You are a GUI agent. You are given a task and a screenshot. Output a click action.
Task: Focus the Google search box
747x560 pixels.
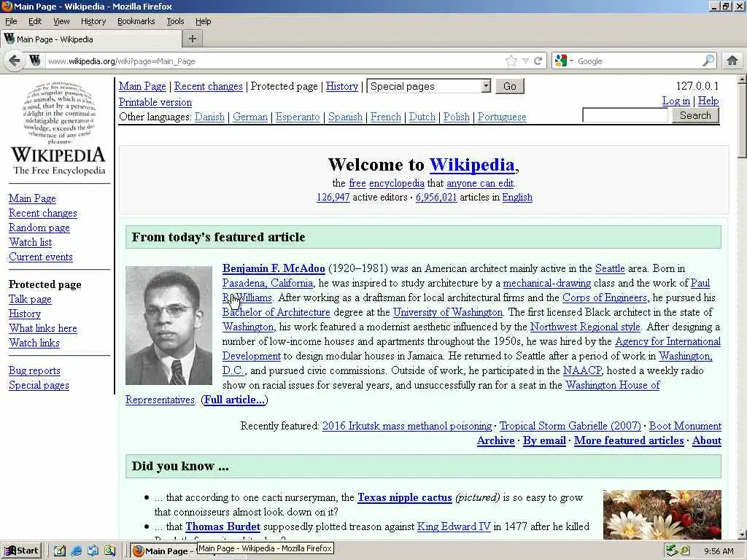[638, 61]
